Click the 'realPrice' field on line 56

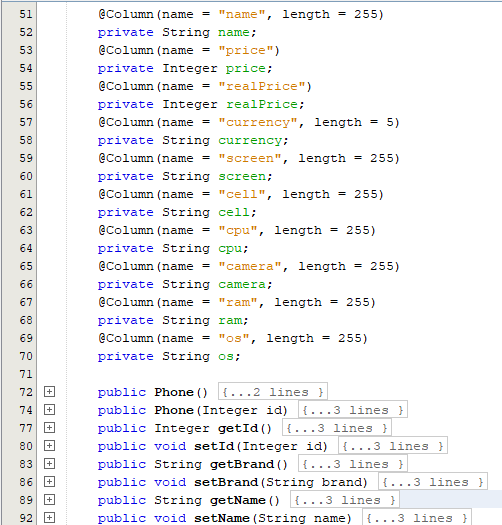(x=262, y=105)
